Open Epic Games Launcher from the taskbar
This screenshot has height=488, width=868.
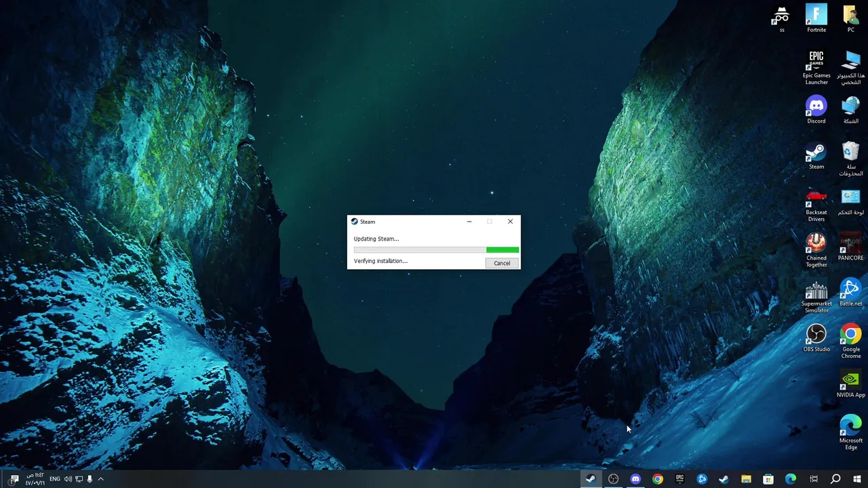click(679, 479)
